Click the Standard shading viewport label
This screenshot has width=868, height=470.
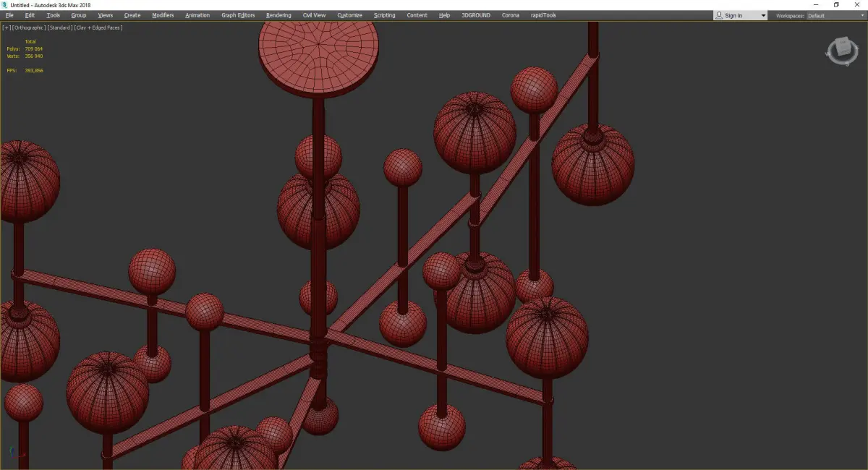click(x=59, y=27)
